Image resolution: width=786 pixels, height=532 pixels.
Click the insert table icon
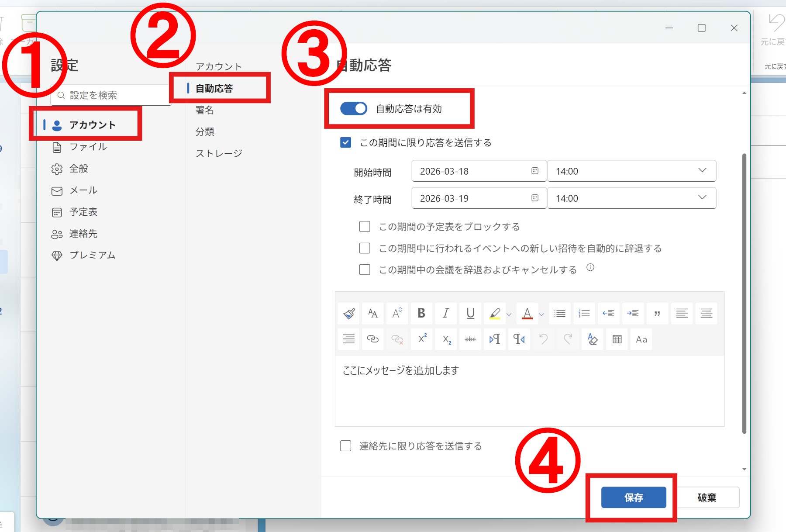pos(617,339)
